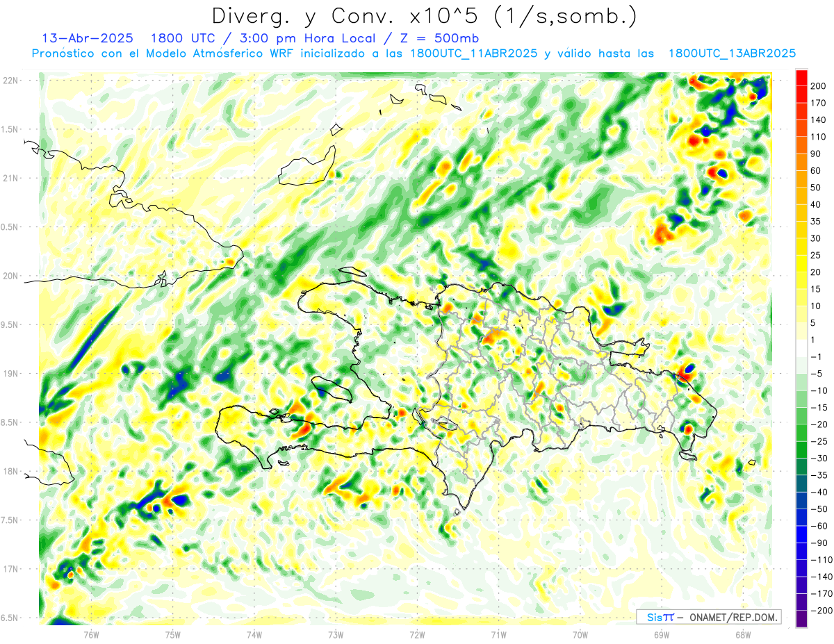Click the colorbar label "-170"
Image resolution: width=834 pixels, height=644 pixels.
point(822,594)
